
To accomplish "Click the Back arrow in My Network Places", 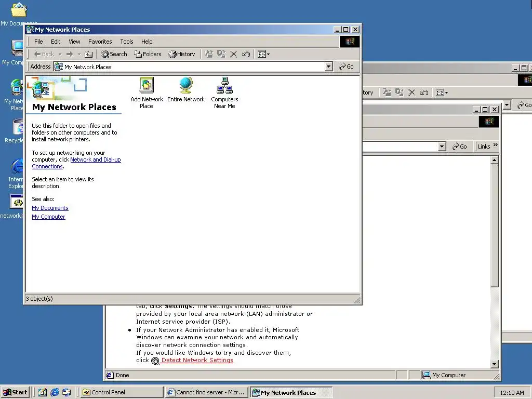I will point(44,54).
